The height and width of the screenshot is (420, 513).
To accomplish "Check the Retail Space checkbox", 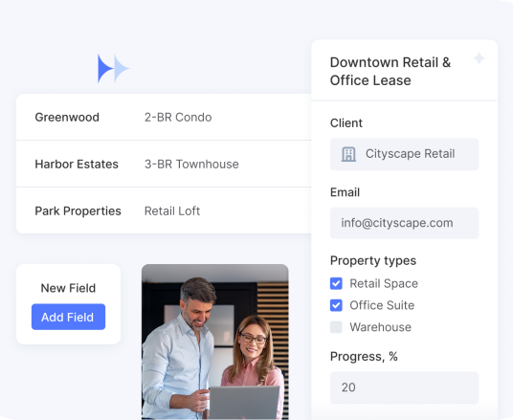I will tap(336, 283).
